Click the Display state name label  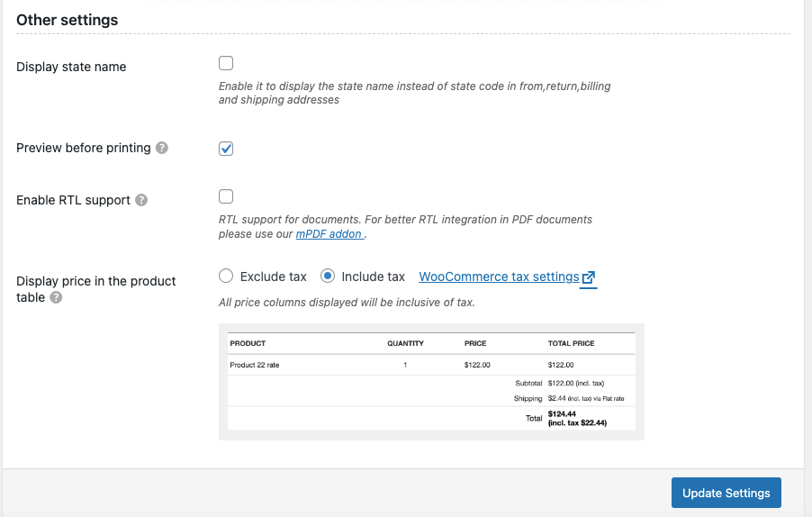coord(71,67)
